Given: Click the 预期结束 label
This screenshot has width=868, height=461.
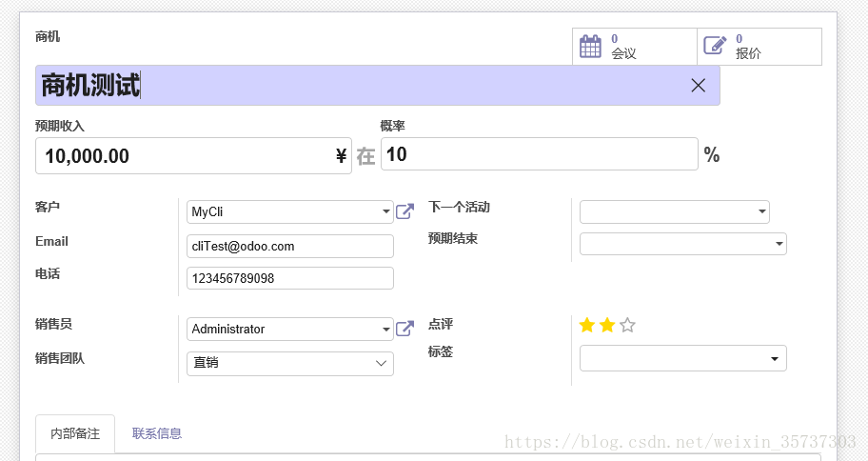Looking at the screenshot, I should 453,238.
